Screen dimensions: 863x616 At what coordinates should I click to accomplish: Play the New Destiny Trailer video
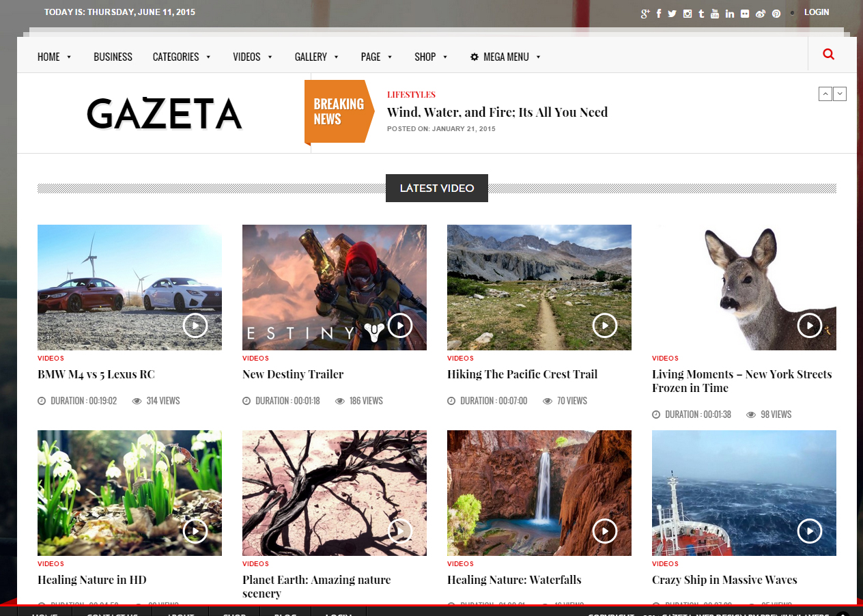(x=399, y=326)
